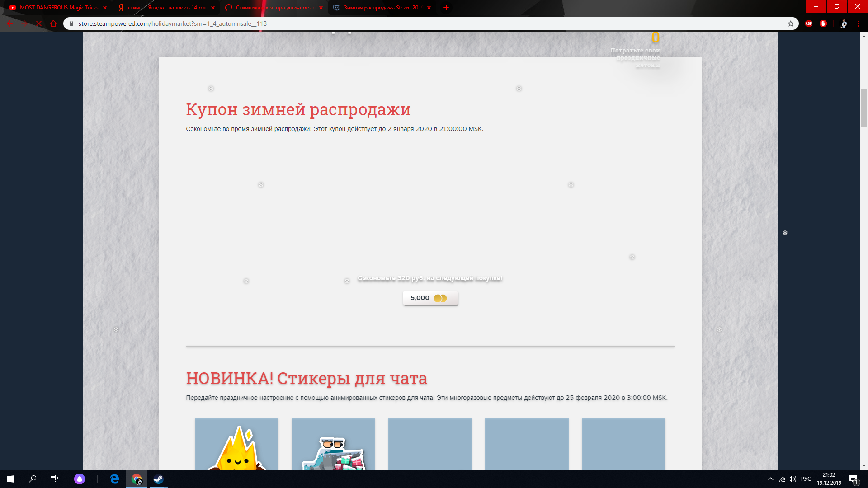Image resolution: width=868 pixels, height=488 pixels.
Task: Open Task View on the taskbar
Action: click(x=54, y=479)
